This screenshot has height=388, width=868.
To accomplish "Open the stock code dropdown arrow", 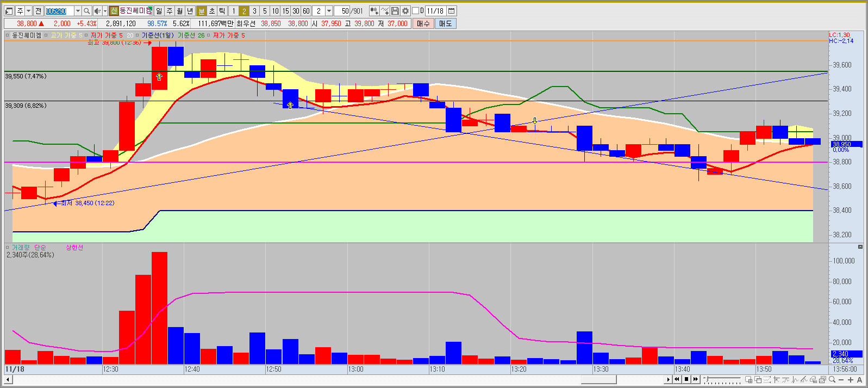I will [x=78, y=11].
